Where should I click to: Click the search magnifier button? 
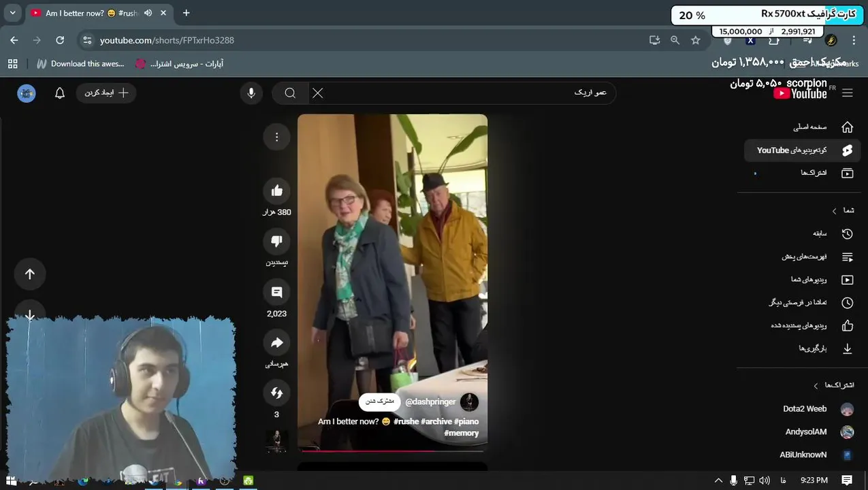click(x=290, y=93)
